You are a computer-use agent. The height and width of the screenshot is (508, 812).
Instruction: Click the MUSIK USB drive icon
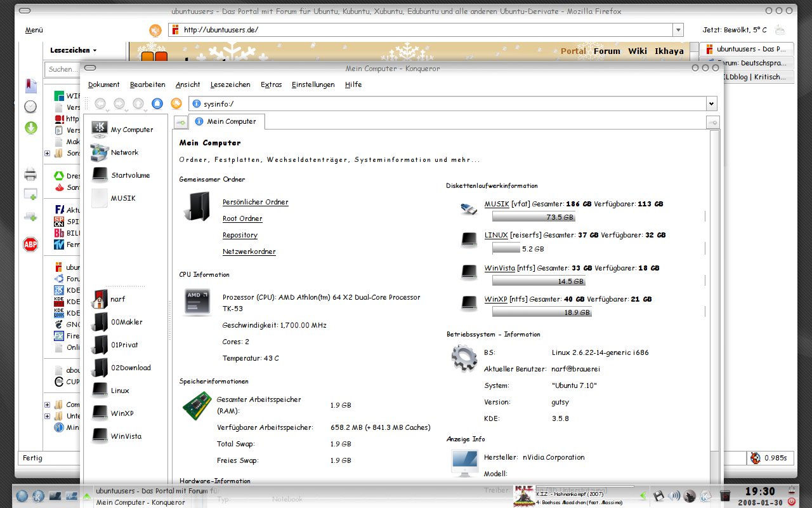point(468,207)
